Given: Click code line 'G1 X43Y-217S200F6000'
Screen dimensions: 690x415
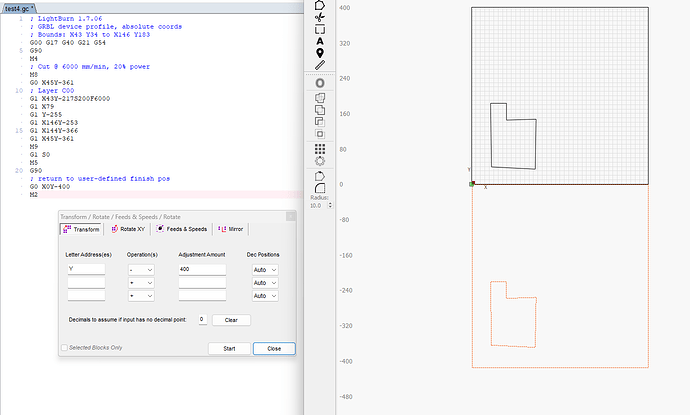Looking at the screenshot, I should coord(70,99).
